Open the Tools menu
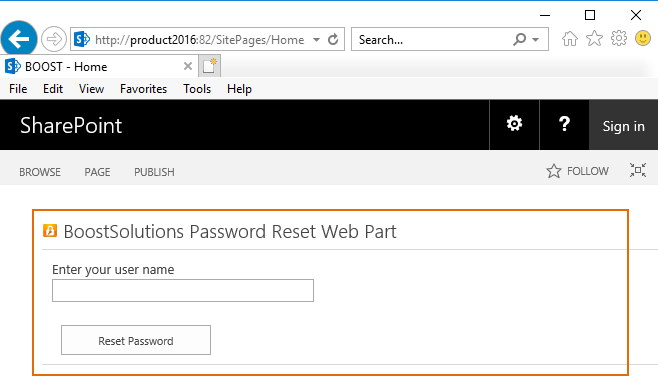 point(197,89)
